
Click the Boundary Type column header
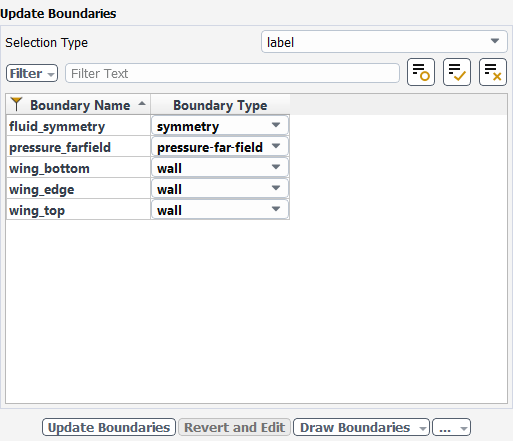tap(220, 105)
